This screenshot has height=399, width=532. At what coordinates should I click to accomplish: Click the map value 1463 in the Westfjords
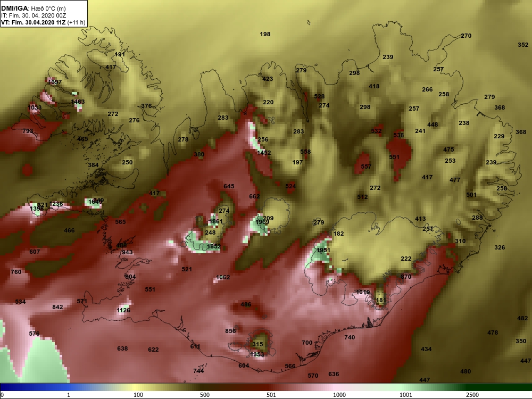coord(78,102)
